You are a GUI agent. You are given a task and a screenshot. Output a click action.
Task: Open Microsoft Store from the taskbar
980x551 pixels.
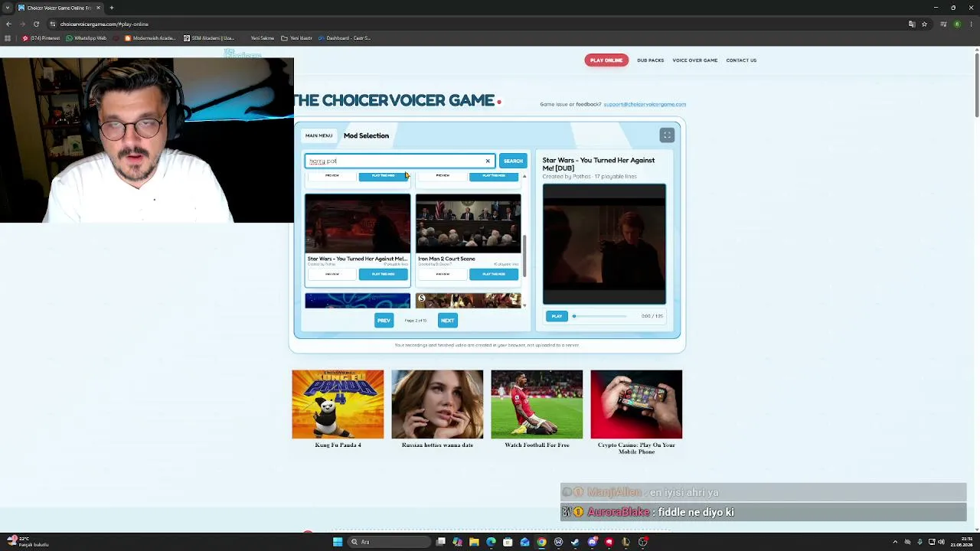(x=508, y=542)
